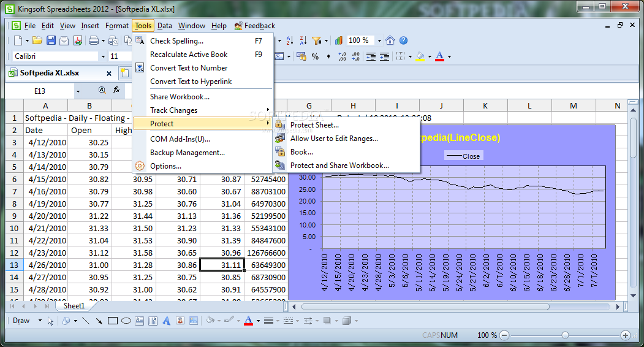
Task: Open the AutoShapes dropdown arrow
Action: tap(75, 321)
